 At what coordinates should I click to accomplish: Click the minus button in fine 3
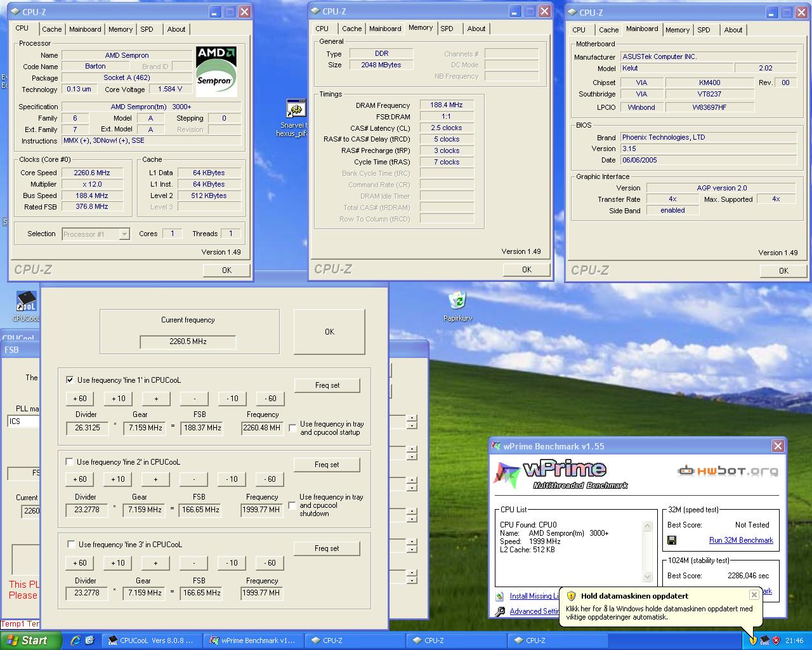(194, 563)
